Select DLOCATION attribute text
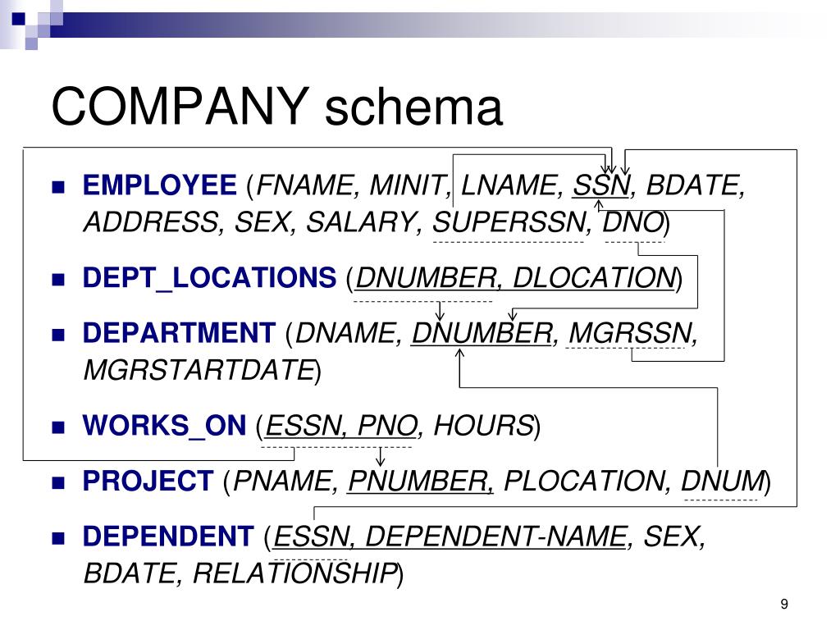Screen dimensions: 840x630 tap(594, 277)
